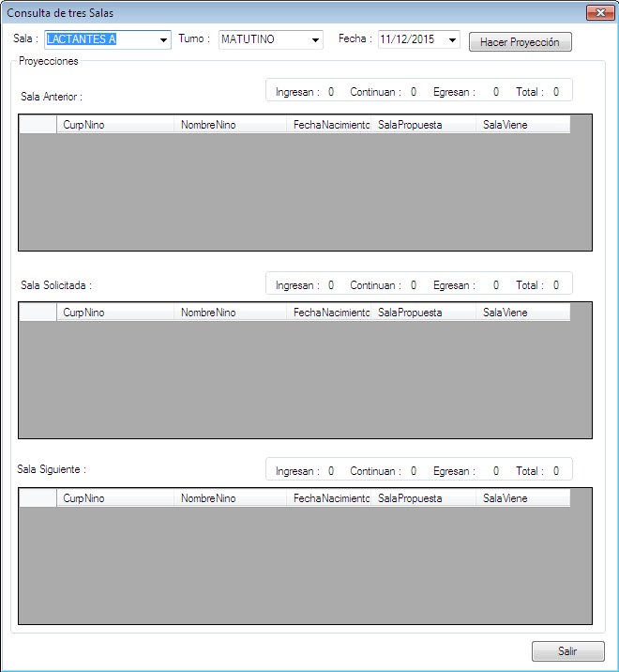
Task: Click Ingresan label in Sala Siguiente summary
Action: coord(297,471)
